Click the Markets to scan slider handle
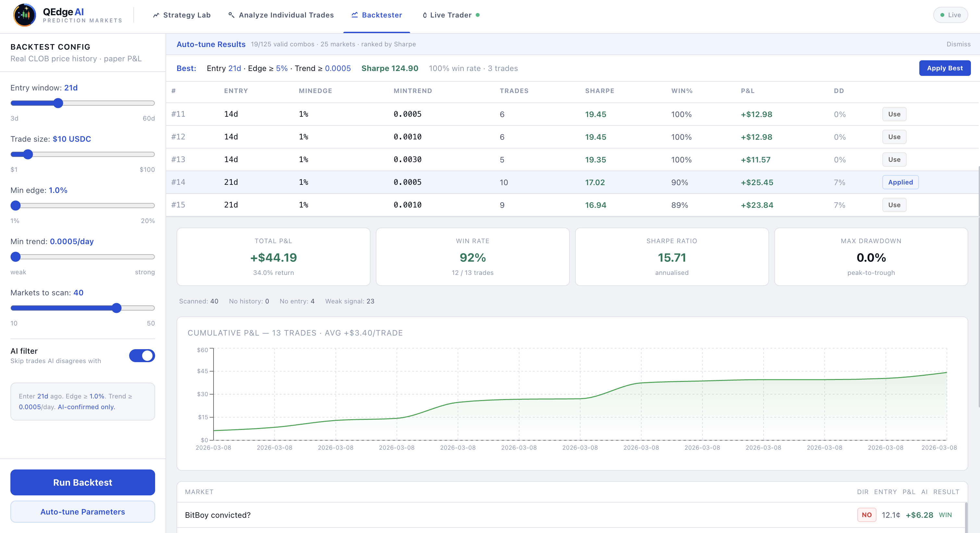 tap(117, 308)
